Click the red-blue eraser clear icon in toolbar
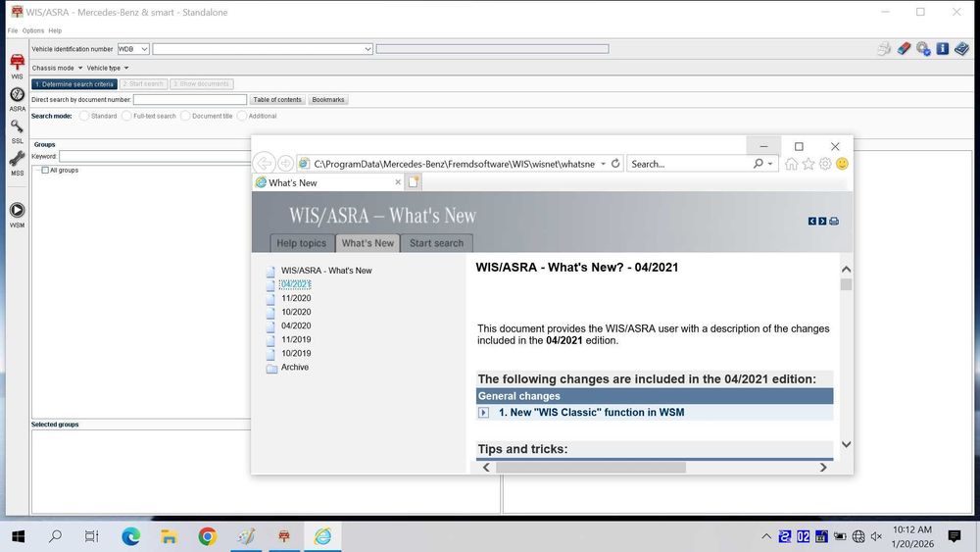This screenshot has height=552, width=980. (904, 49)
